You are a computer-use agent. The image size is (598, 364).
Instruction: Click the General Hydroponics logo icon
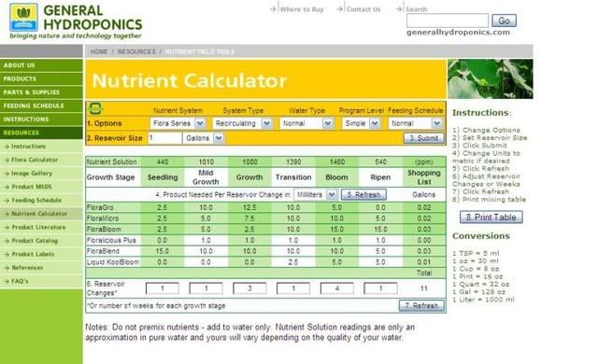(23, 18)
